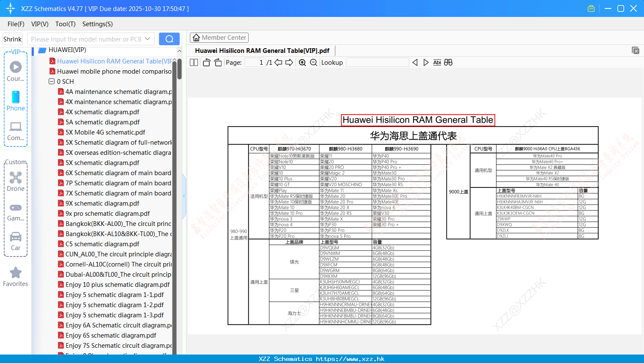Open the Member Center home button
This screenshot has width=644, height=363.
(x=219, y=38)
